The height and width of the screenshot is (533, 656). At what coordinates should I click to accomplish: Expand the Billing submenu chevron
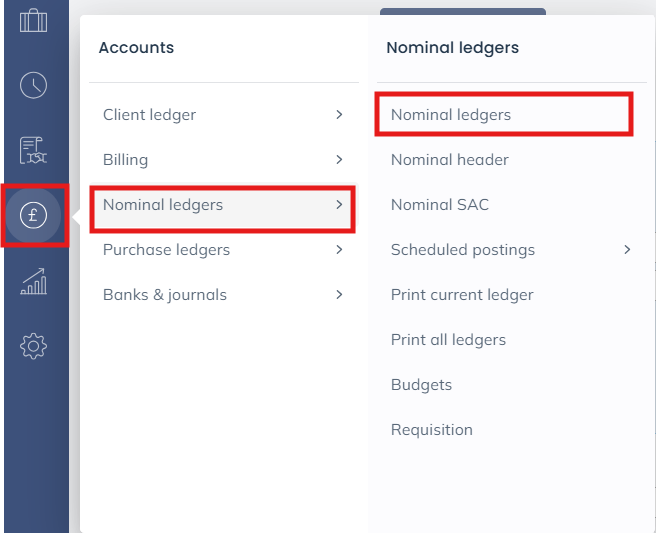[339, 160]
